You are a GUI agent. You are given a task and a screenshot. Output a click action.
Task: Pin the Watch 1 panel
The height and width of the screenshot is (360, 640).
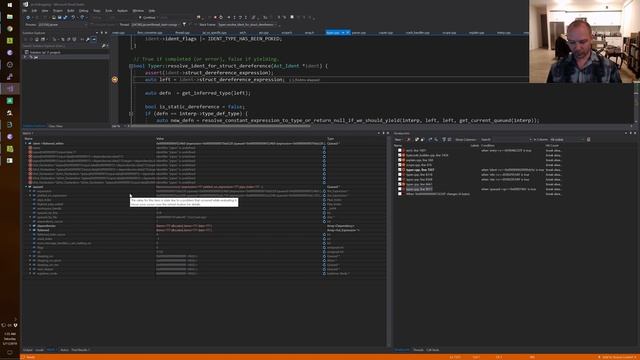point(383,133)
